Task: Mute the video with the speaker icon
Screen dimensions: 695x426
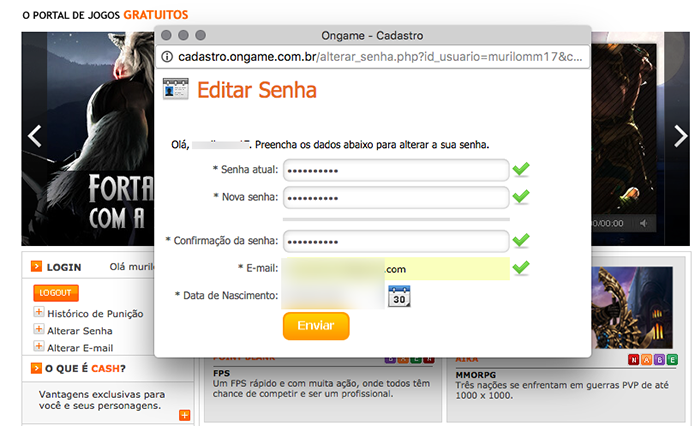Action: (x=644, y=223)
